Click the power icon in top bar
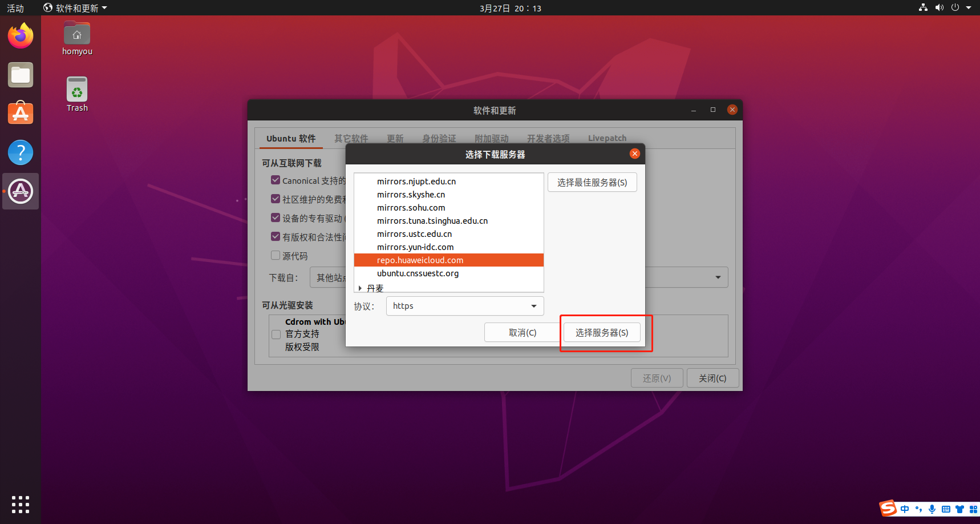Image resolution: width=980 pixels, height=524 pixels. pyautogui.click(x=955, y=8)
